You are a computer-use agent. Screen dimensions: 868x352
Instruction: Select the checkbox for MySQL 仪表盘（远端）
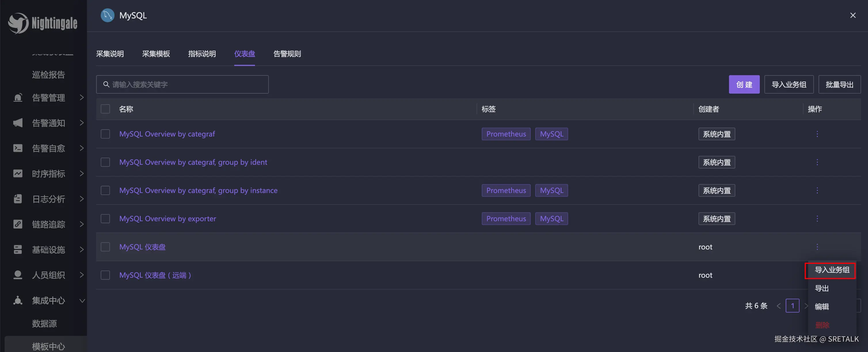pos(105,275)
